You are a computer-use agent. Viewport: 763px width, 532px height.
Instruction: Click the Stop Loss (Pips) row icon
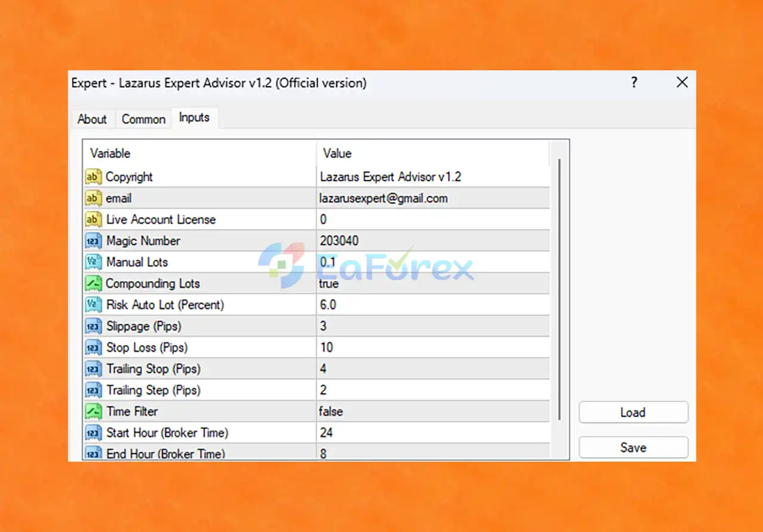(94, 348)
